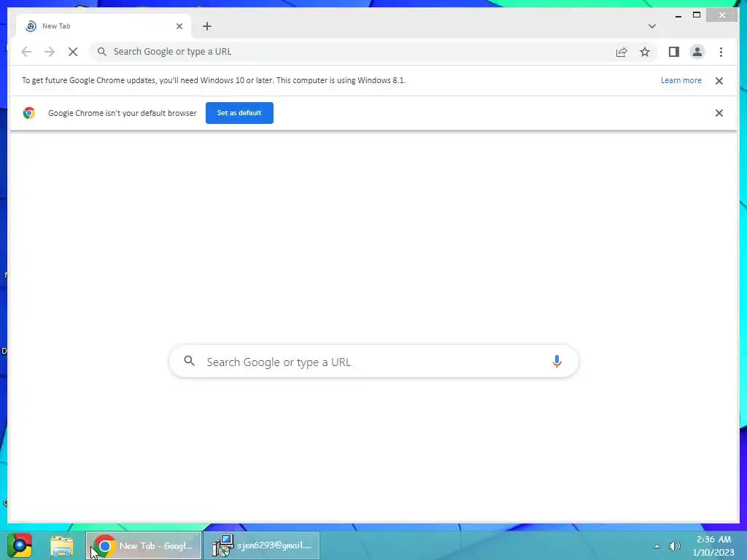
Task: Open the side panel
Action: (x=673, y=52)
